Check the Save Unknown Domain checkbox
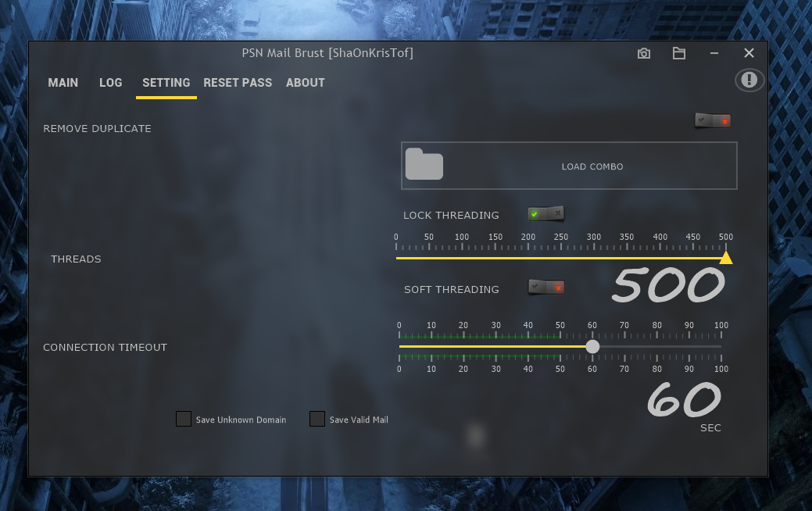The image size is (812, 511). pyautogui.click(x=184, y=419)
